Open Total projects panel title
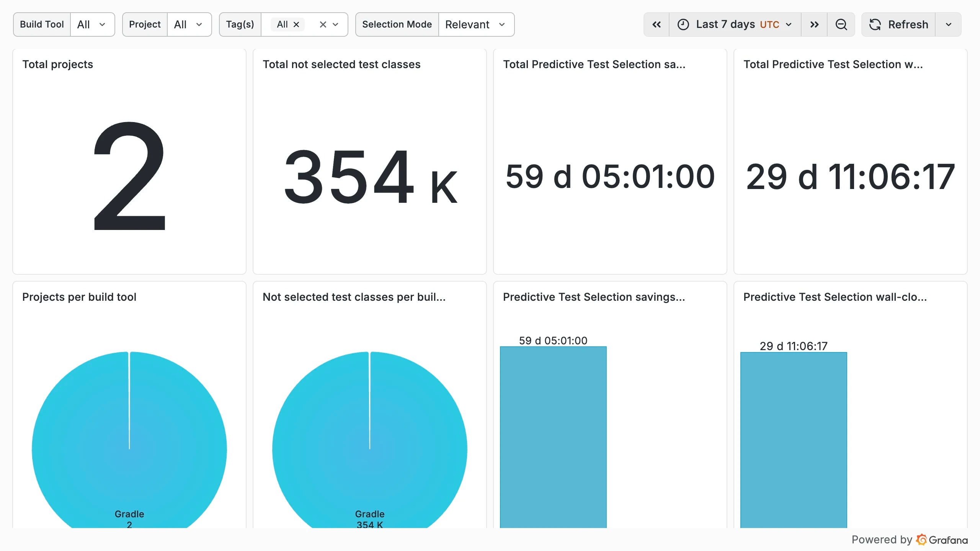The width and height of the screenshot is (980, 551). (x=57, y=64)
